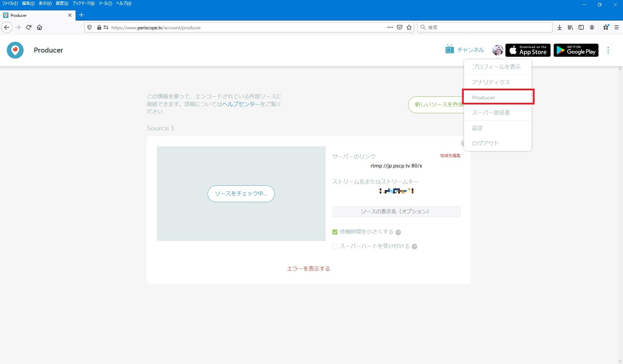Click the 検索 search box
Screen dimensions: 623x364
(485, 27)
